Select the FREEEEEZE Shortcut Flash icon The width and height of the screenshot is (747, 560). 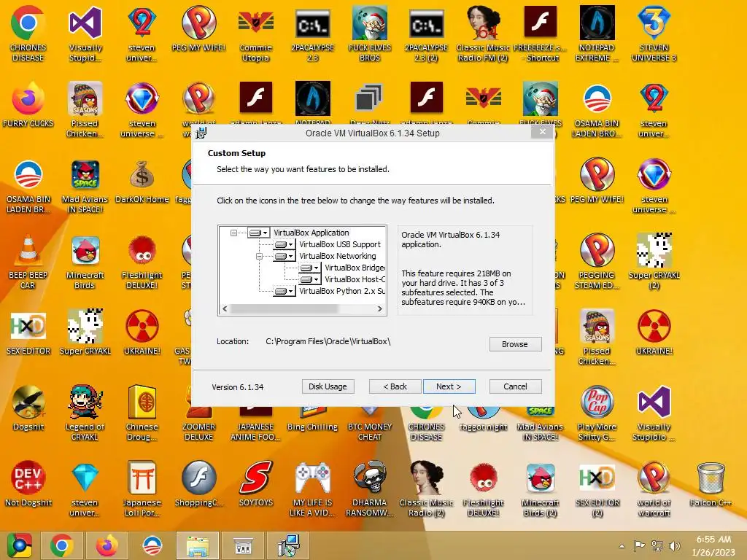(x=541, y=34)
